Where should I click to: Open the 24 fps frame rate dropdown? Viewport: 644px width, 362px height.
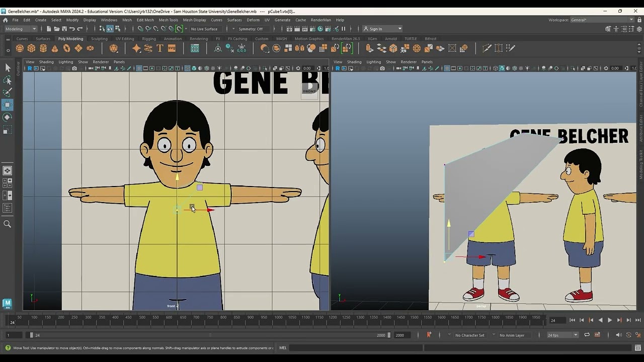tap(562, 335)
